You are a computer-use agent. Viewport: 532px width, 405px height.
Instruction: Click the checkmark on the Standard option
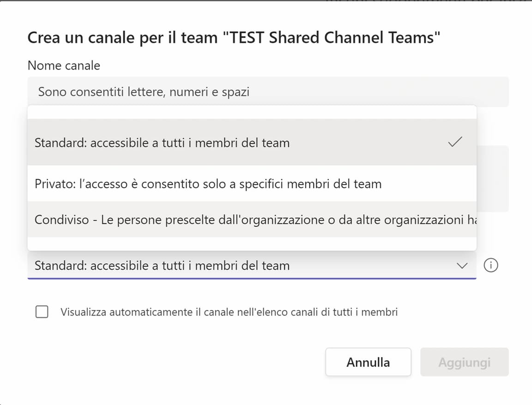(x=455, y=143)
